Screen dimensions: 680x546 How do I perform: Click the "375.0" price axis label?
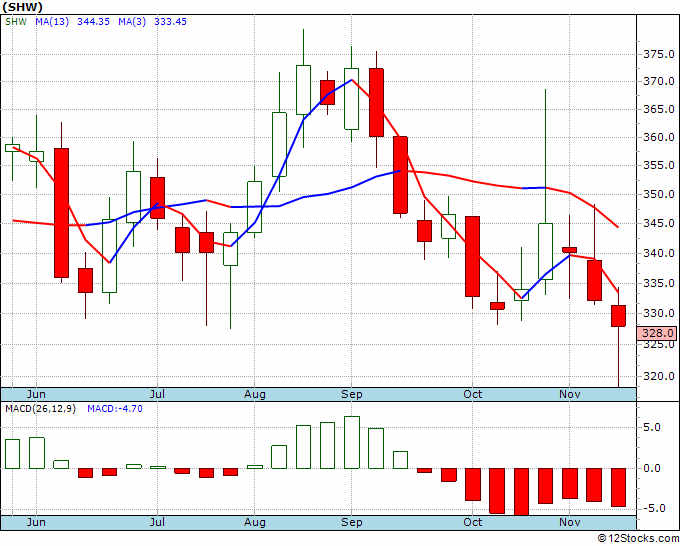(x=658, y=54)
